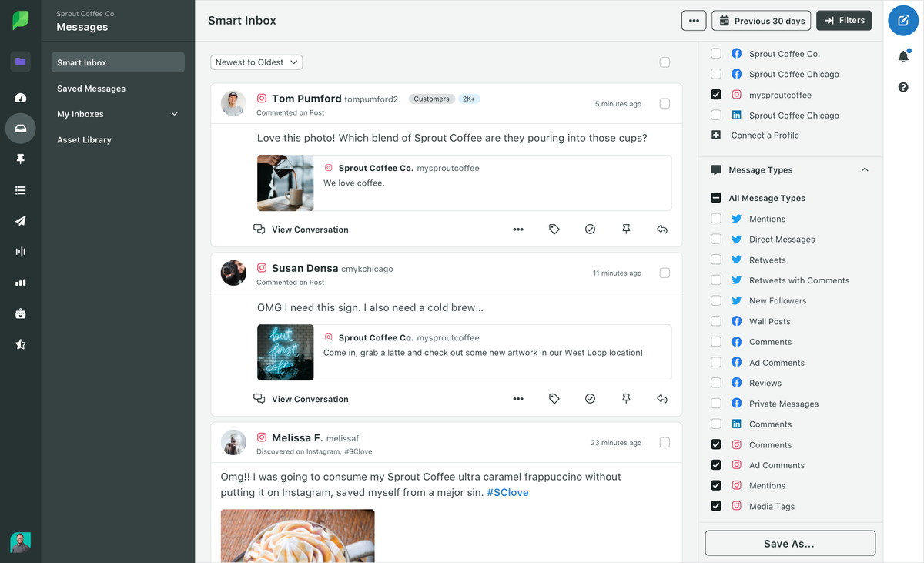Image resolution: width=924 pixels, height=563 pixels.
Task: Reply to Susan Densa's message
Action: pyautogui.click(x=662, y=399)
